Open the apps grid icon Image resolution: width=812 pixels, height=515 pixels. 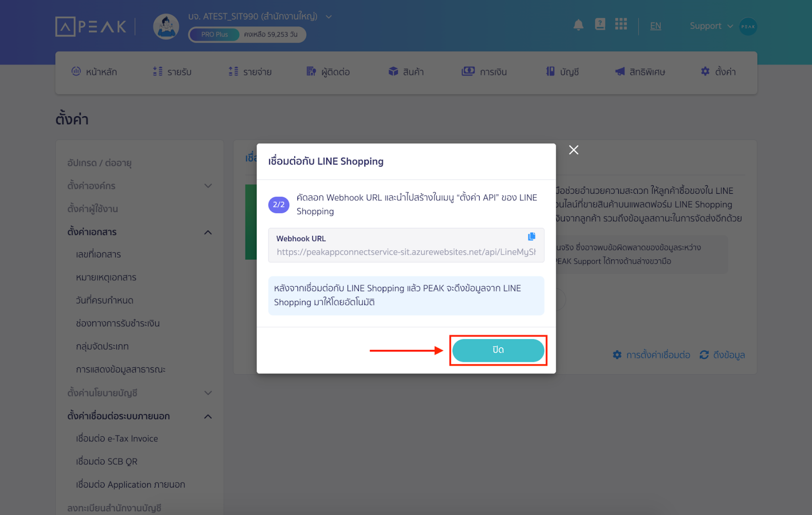[621, 24]
